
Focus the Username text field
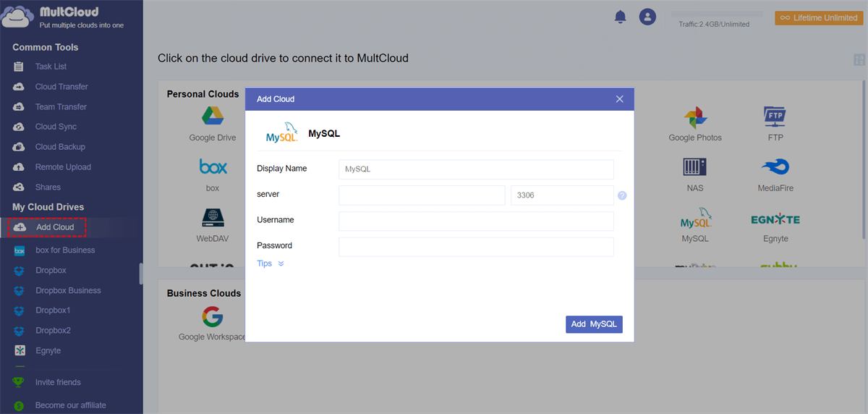tap(476, 221)
